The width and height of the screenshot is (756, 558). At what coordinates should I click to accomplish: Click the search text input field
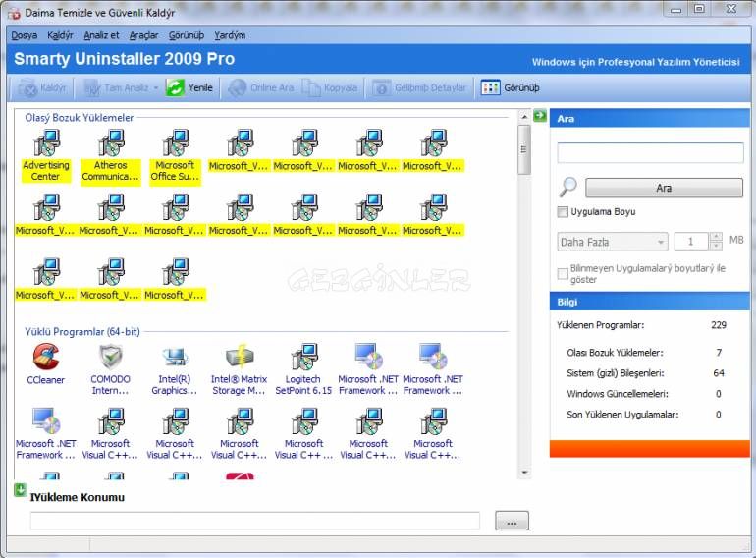coord(650,153)
